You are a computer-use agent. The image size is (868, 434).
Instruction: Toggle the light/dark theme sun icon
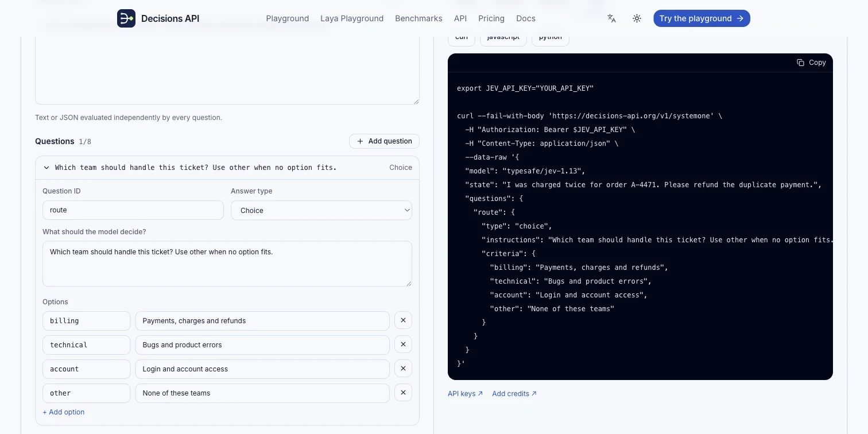click(x=637, y=18)
